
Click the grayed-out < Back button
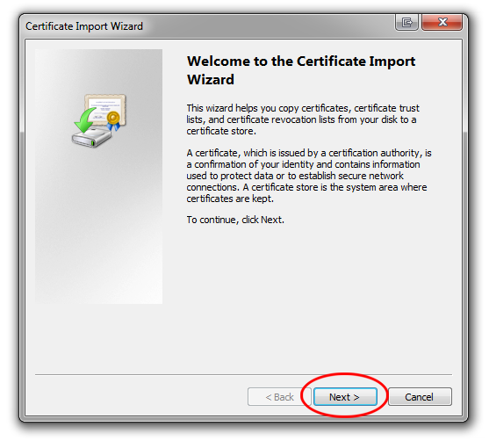point(279,397)
